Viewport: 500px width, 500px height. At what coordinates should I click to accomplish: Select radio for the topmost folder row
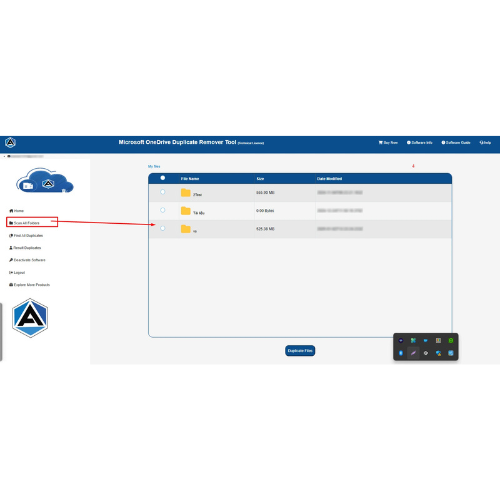(x=163, y=192)
